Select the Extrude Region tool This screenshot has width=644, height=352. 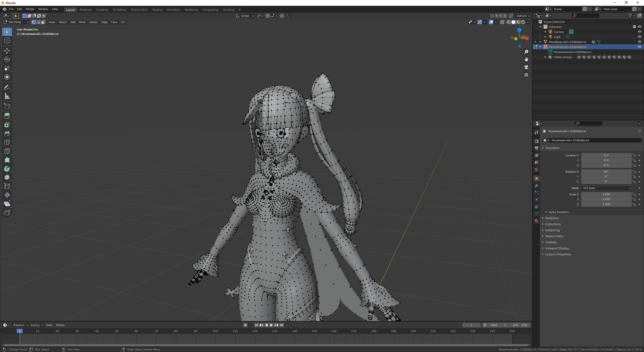click(7, 116)
